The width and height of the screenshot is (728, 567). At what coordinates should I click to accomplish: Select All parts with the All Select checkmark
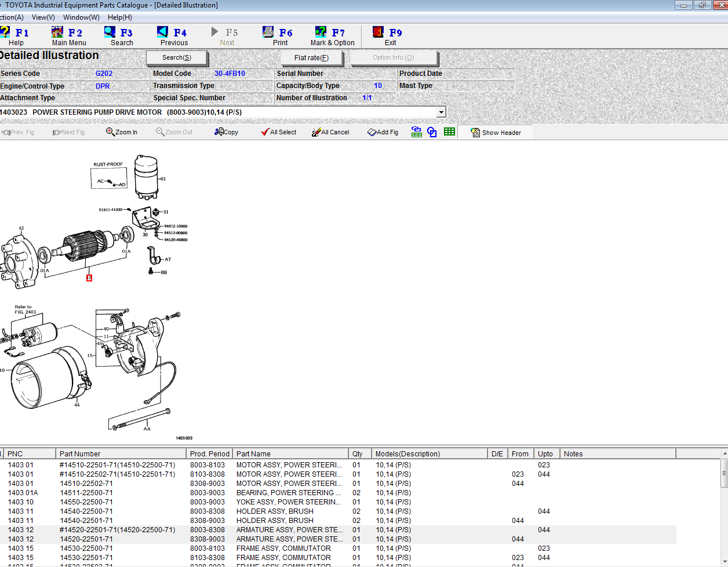coord(279,131)
